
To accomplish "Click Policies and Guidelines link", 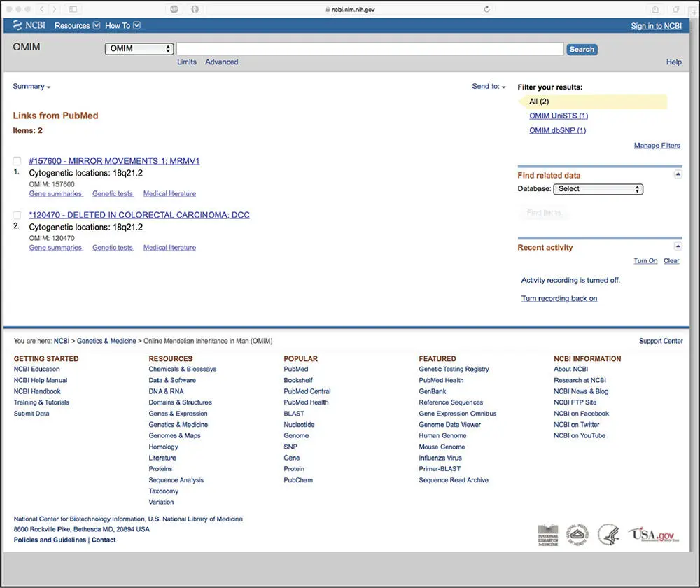I will coord(50,540).
